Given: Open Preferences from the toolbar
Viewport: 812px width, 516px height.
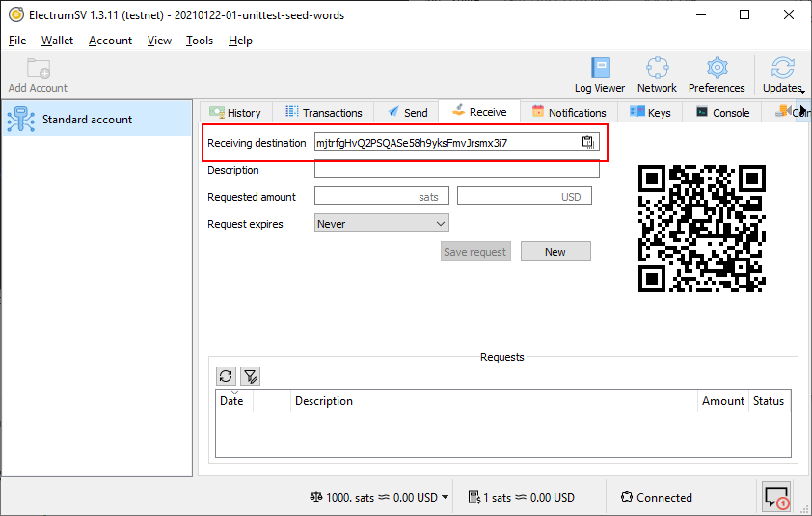Looking at the screenshot, I should click(x=717, y=75).
